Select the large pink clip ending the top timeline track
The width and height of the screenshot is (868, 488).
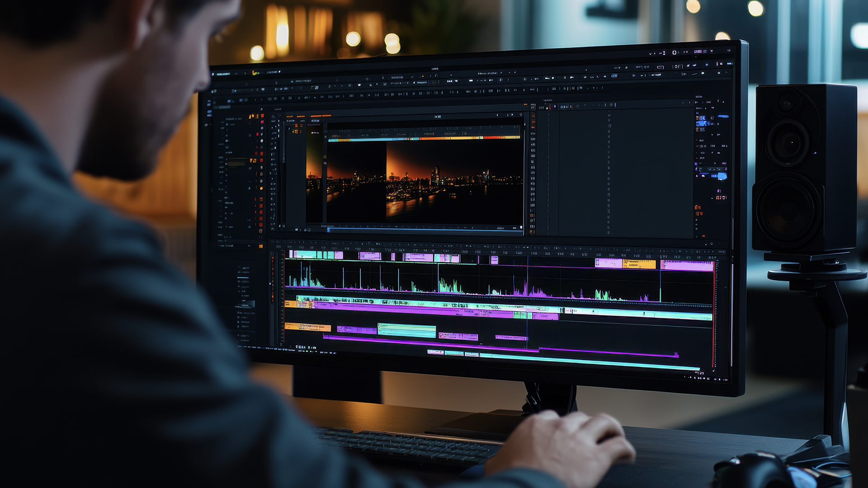click(687, 266)
